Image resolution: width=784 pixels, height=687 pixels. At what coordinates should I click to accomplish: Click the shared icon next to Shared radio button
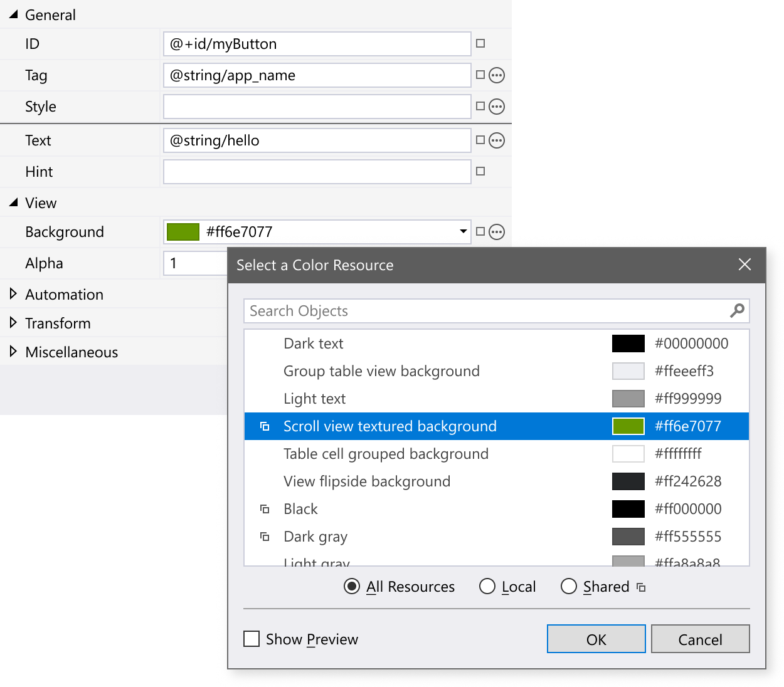(x=640, y=586)
